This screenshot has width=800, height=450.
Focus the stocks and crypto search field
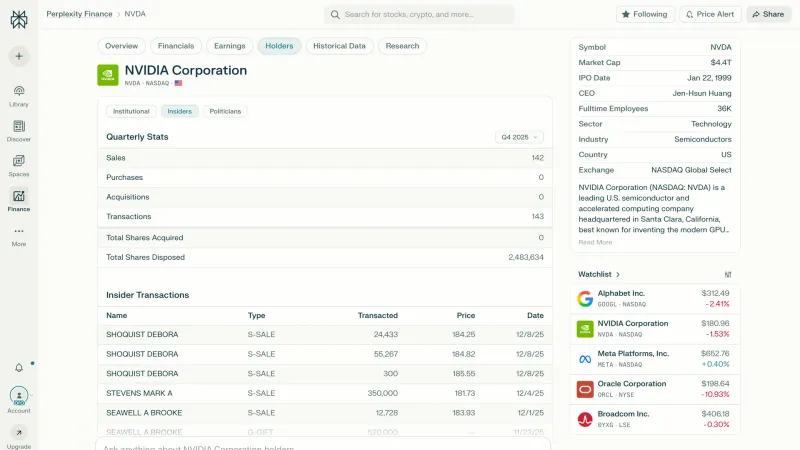coord(419,14)
